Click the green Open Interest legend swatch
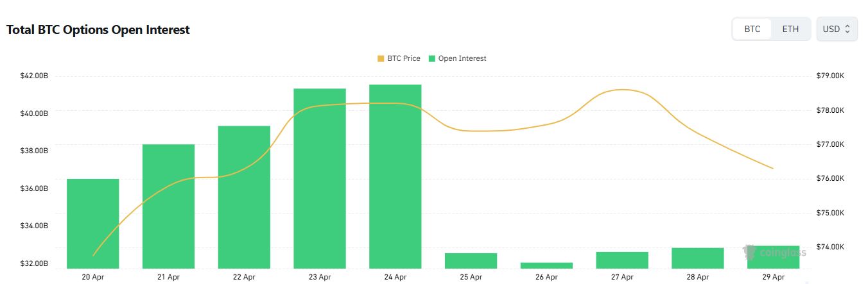The image size is (868, 284). tap(432, 58)
